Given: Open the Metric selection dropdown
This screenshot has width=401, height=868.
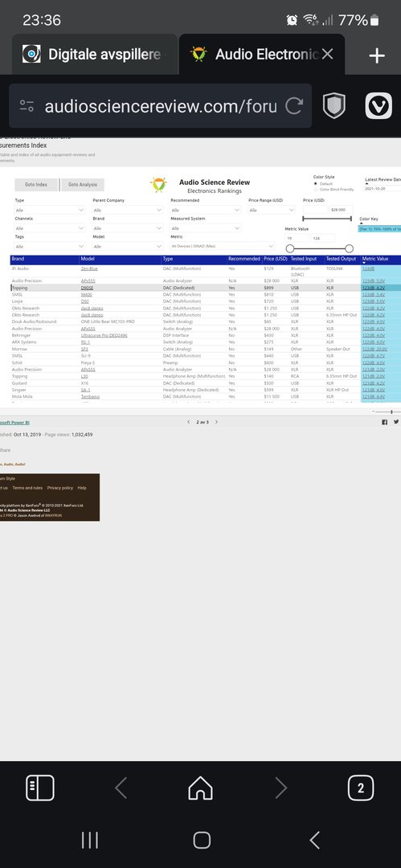Looking at the screenshot, I should click(x=223, y=247).
